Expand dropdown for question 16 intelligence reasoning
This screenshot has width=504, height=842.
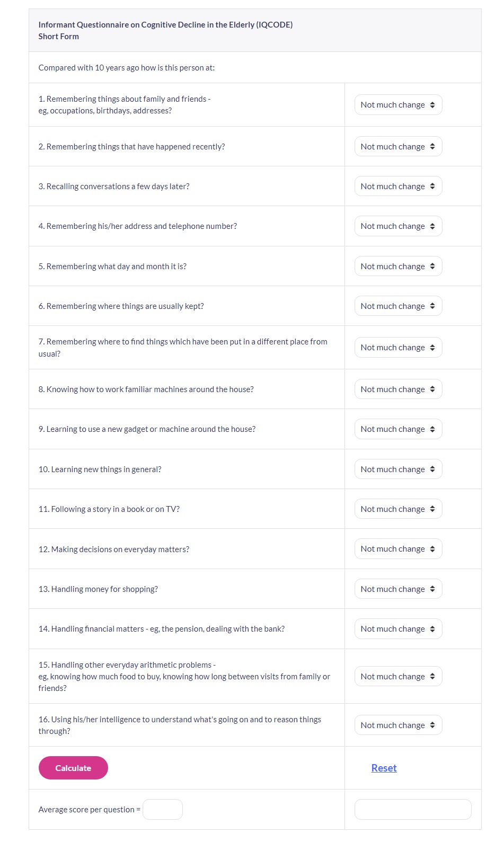[398, 725]
